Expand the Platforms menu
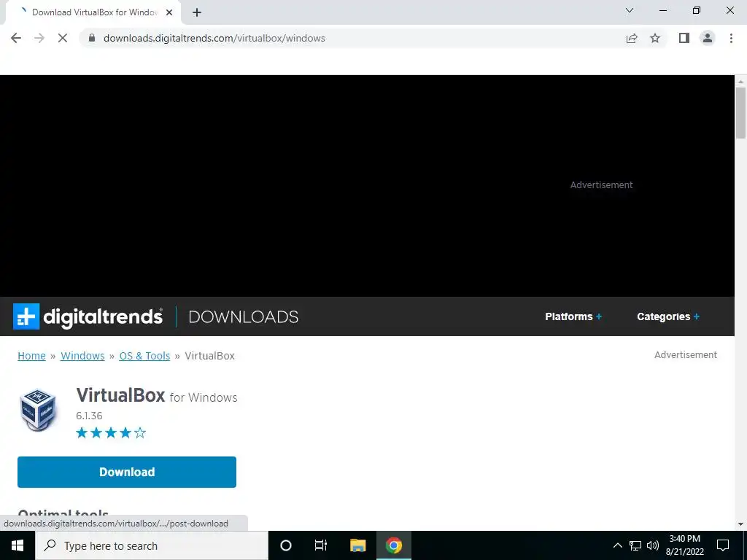This screenshot has height=560, width=747. pos(573,316)
